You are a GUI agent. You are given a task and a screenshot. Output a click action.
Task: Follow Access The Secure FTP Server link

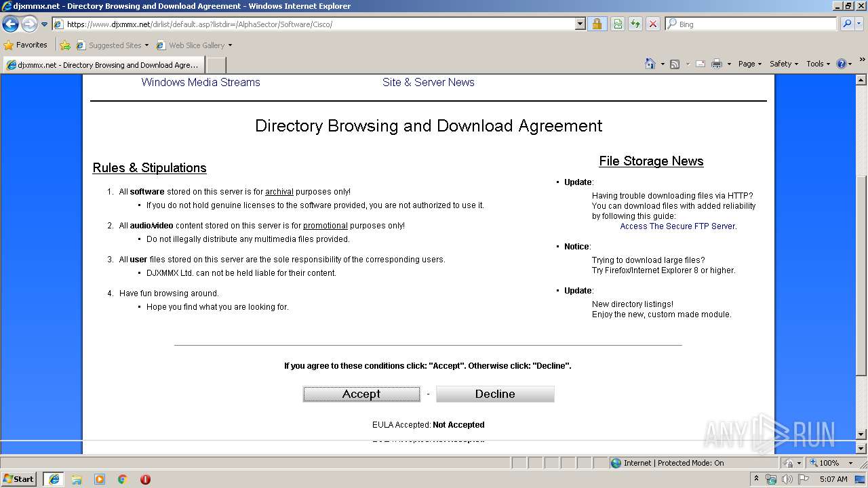coord(678,226)
